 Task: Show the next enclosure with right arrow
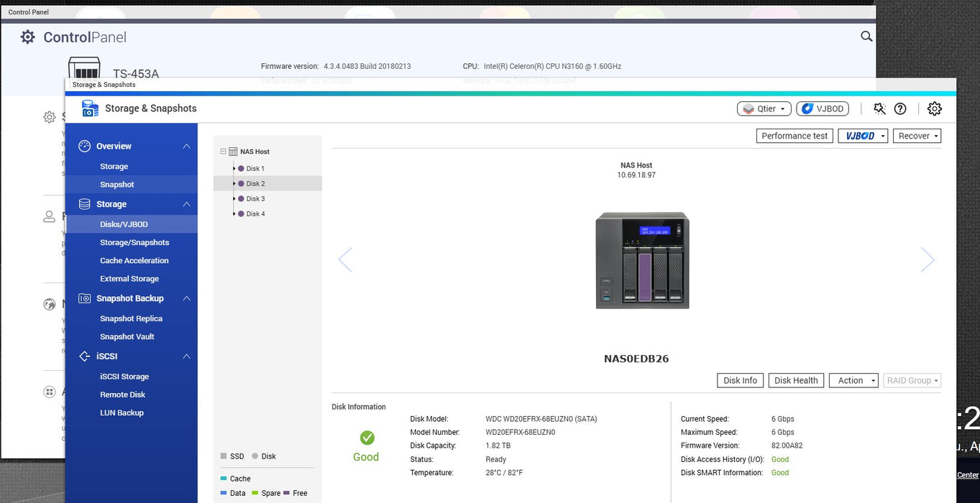pyautogui.click(x=928, y=259)
